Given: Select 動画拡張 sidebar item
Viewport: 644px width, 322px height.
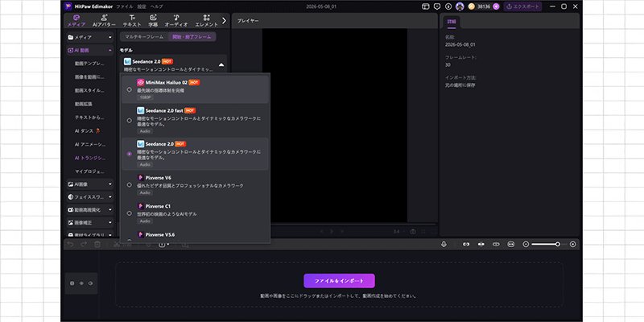Looking at the screenshot, I should pyautogui.click(x=84, y=104).
